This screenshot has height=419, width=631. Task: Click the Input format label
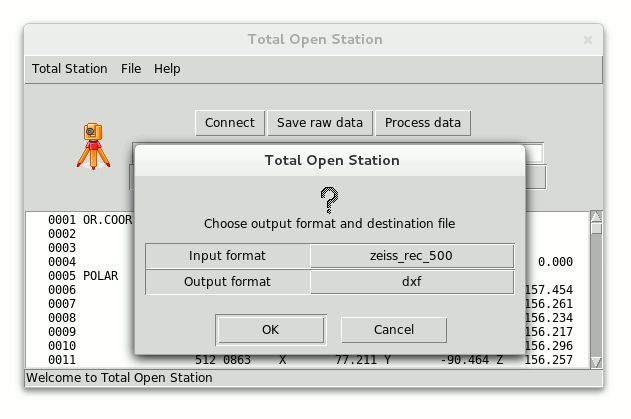[x=227, y=256]
